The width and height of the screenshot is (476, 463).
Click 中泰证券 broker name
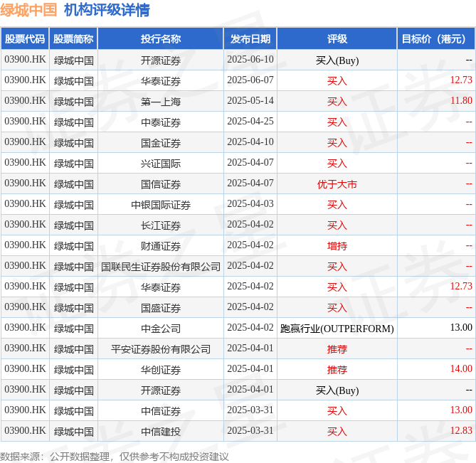(x=161, y=122)
